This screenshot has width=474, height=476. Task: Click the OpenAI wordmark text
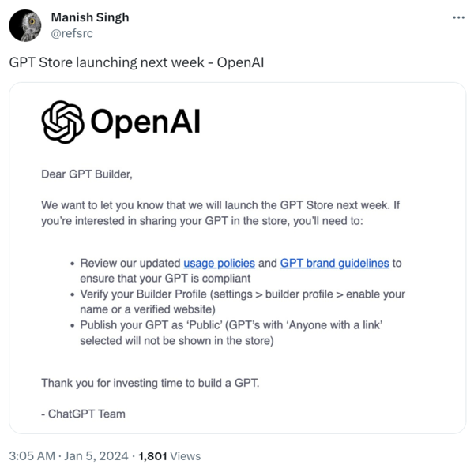[x=145, y=123]
